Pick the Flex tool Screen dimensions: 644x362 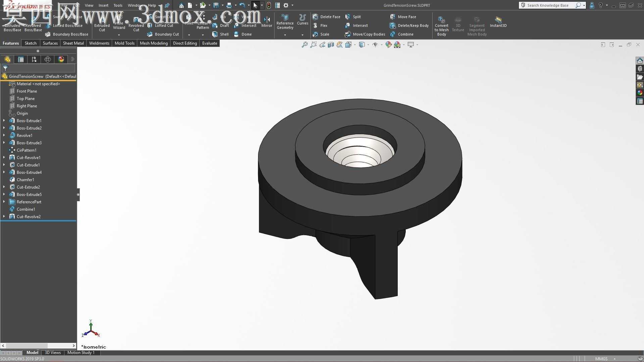pos(320,25)
